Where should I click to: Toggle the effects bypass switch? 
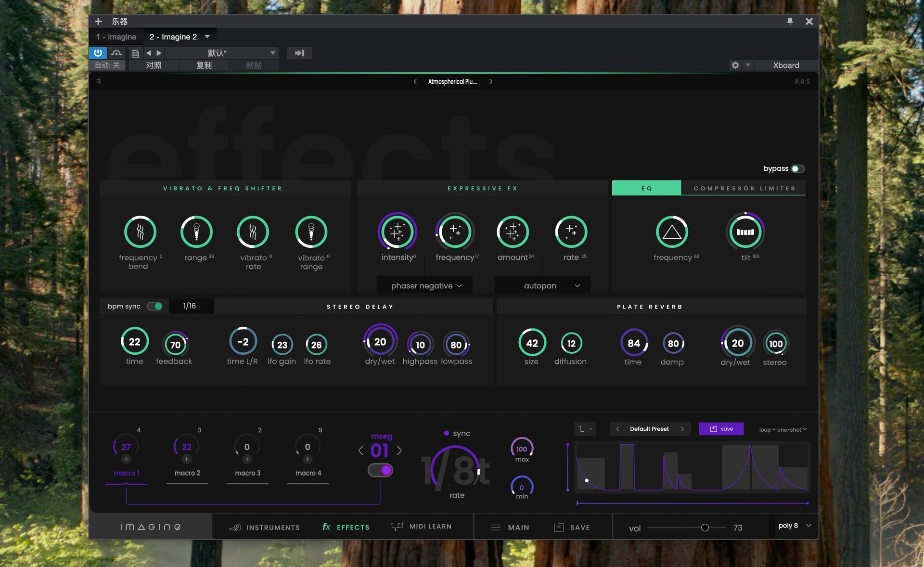tap(798, 169)
